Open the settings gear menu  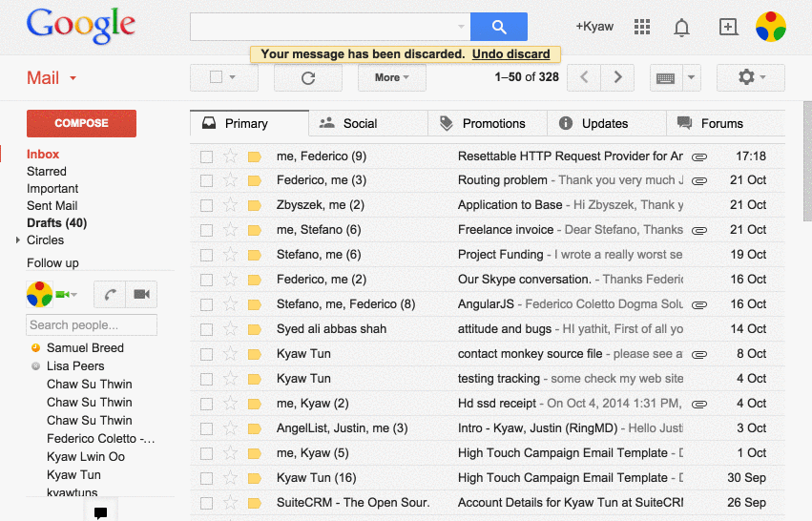[x=750, y=77]
